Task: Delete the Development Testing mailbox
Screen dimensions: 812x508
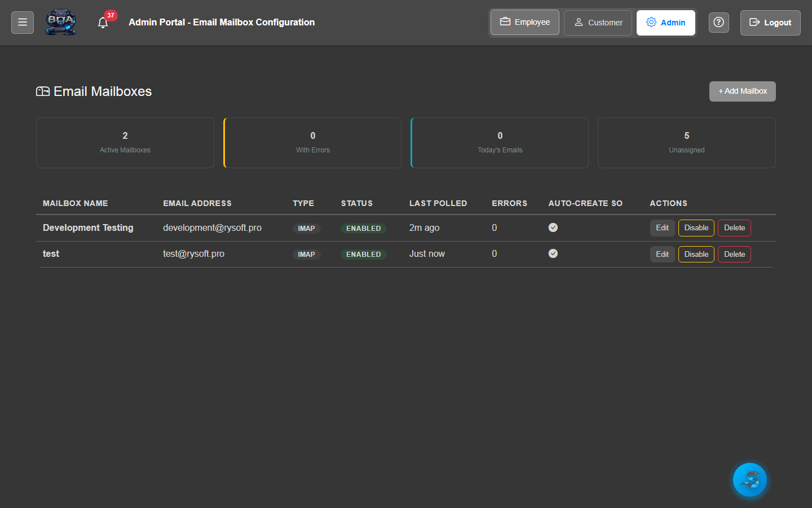Action: [734, 227]
